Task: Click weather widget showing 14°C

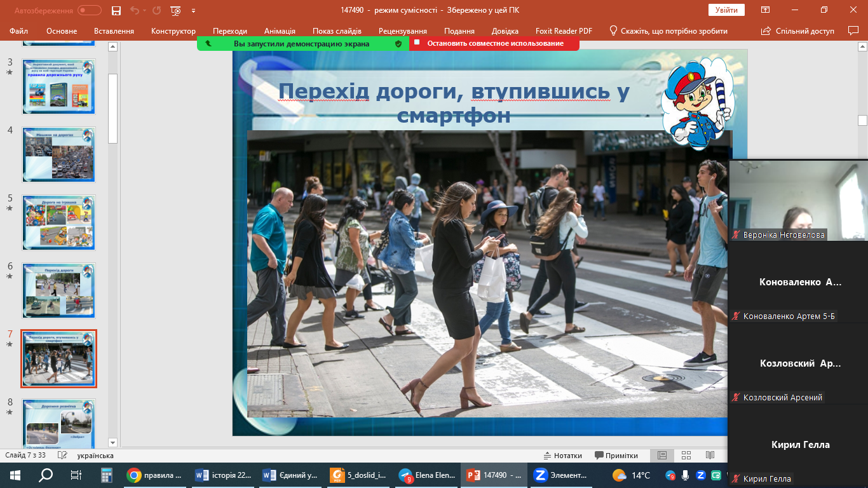Action: click(631, 475)
